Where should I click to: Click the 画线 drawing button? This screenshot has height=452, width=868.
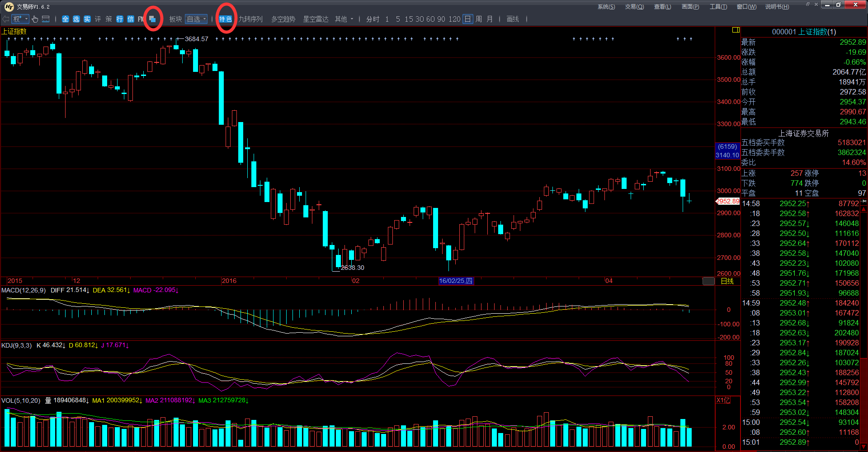click(513, 19)
